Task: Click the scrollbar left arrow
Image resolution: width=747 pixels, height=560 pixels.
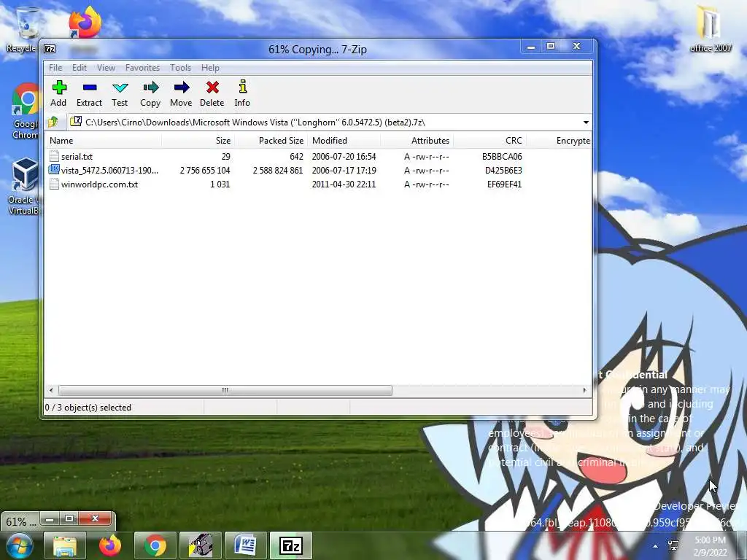Action: coord(51,391)
